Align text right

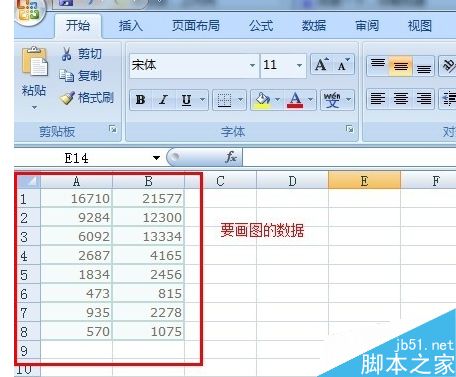[x=423, y=99]
